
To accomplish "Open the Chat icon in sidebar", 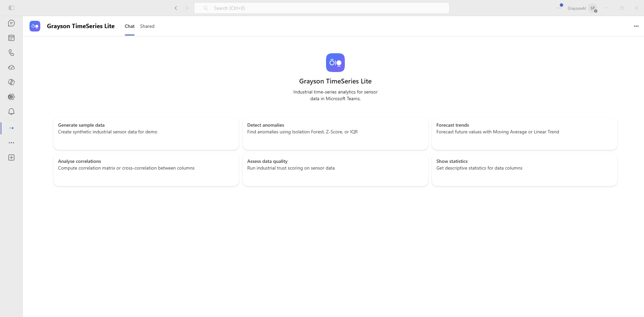I will (x=11, y=23).
